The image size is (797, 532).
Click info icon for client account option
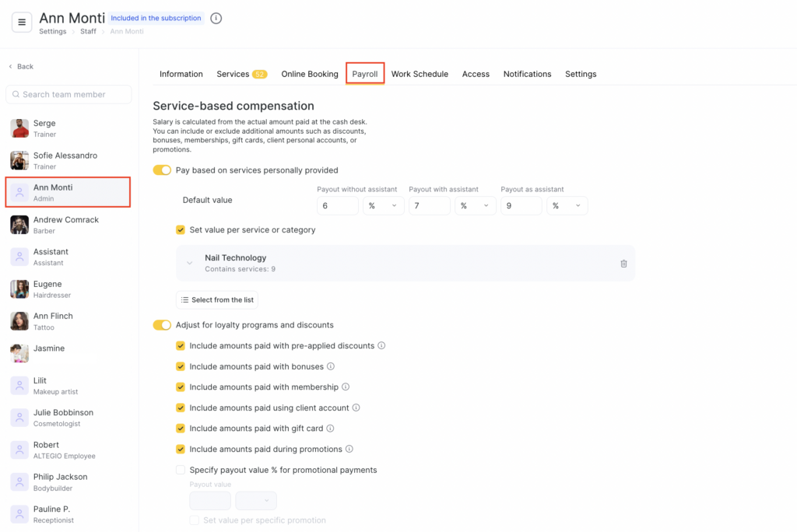[356, 408]
